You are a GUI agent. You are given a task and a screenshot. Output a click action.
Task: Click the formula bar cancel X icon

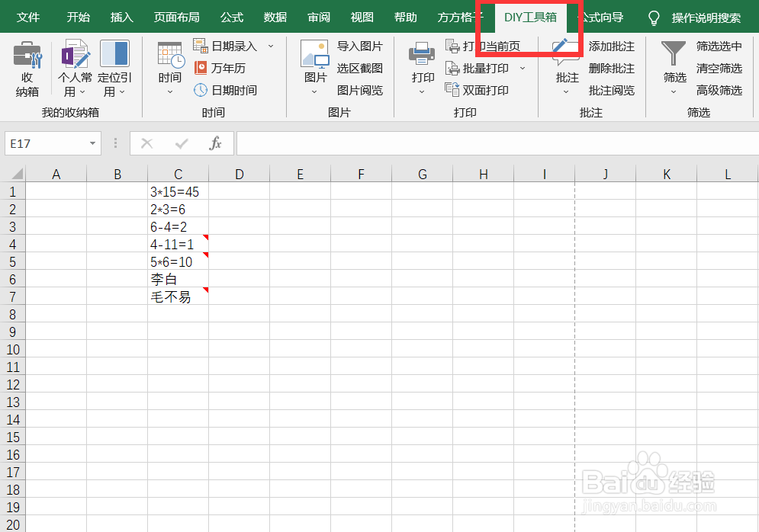click(x=146, y=143)
